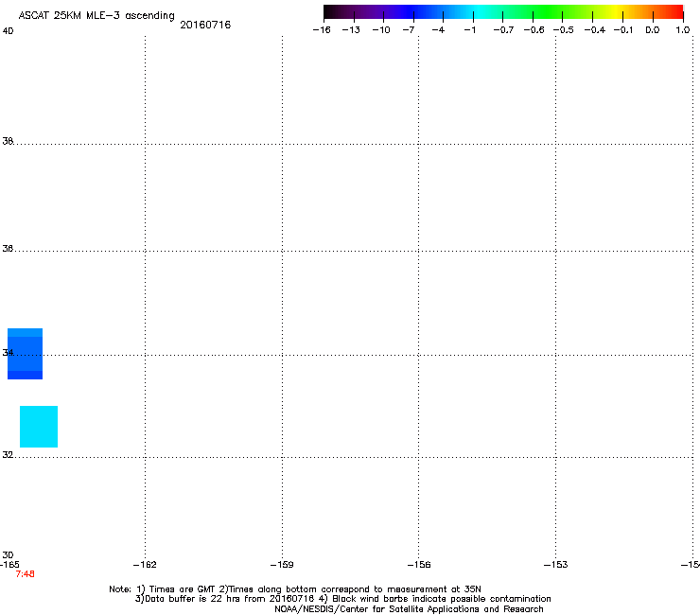Click the 1.0 color scale label
700x615 pixels.
click(683, 30)
